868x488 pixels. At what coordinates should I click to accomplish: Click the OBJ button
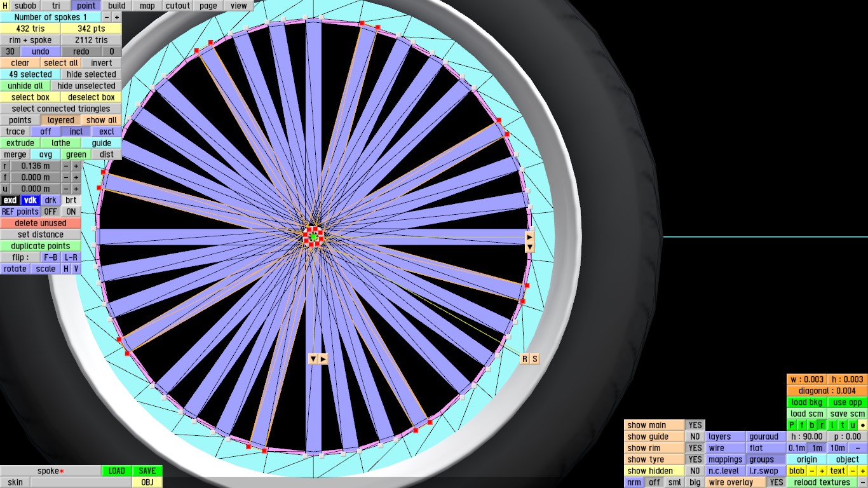pos(147,482)
